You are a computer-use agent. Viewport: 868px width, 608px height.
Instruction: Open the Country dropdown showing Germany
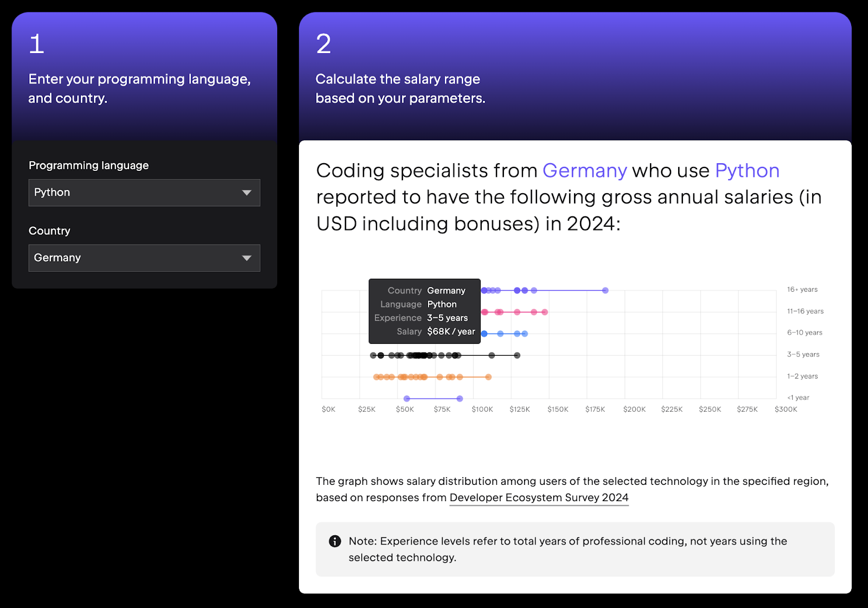coord(144,258)
